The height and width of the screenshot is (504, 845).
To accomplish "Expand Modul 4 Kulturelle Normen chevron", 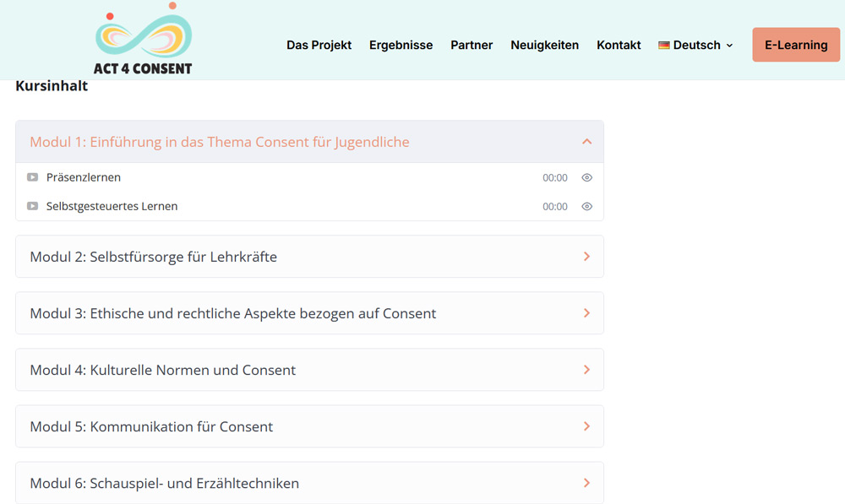I will 587,370.
